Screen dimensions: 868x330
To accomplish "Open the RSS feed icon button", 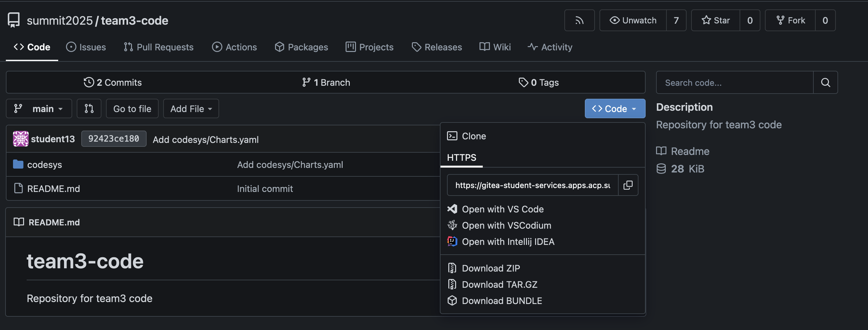I will 579,20.
